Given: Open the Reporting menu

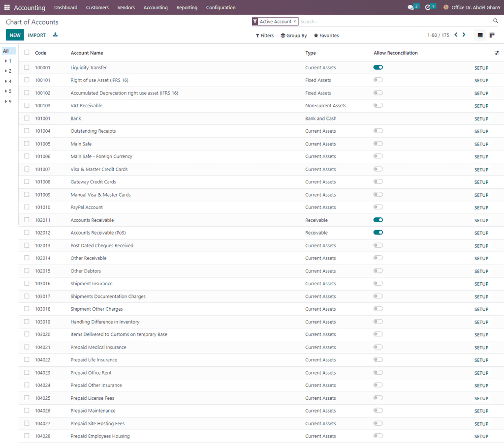Looking at the screenshot, I should click(x=187, y=7).
